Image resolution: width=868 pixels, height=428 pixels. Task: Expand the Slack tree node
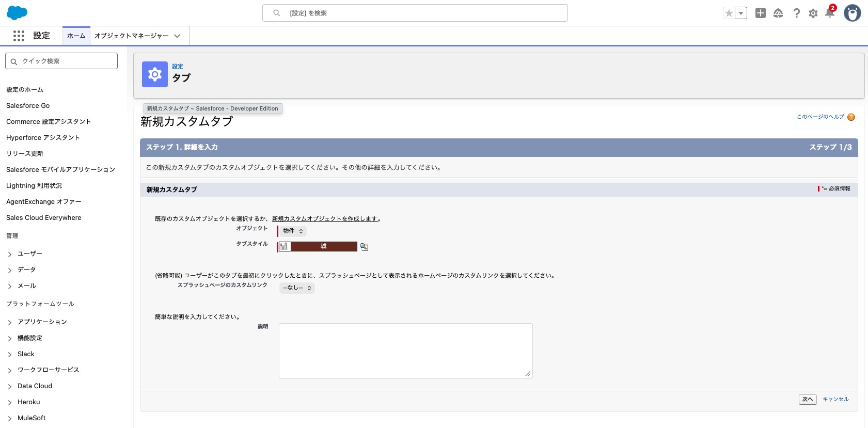[10, 354]
